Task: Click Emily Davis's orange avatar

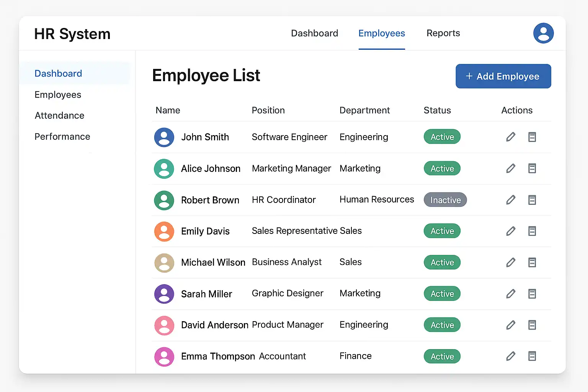Action: pos(164,232)
